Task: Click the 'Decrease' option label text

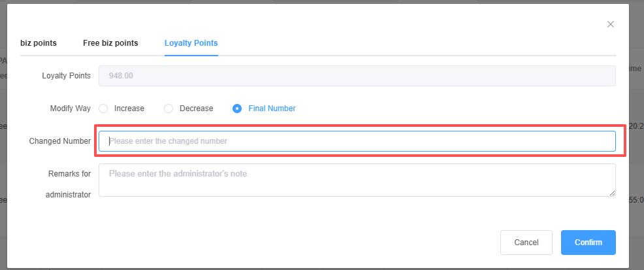Action: tap(196, 109)
